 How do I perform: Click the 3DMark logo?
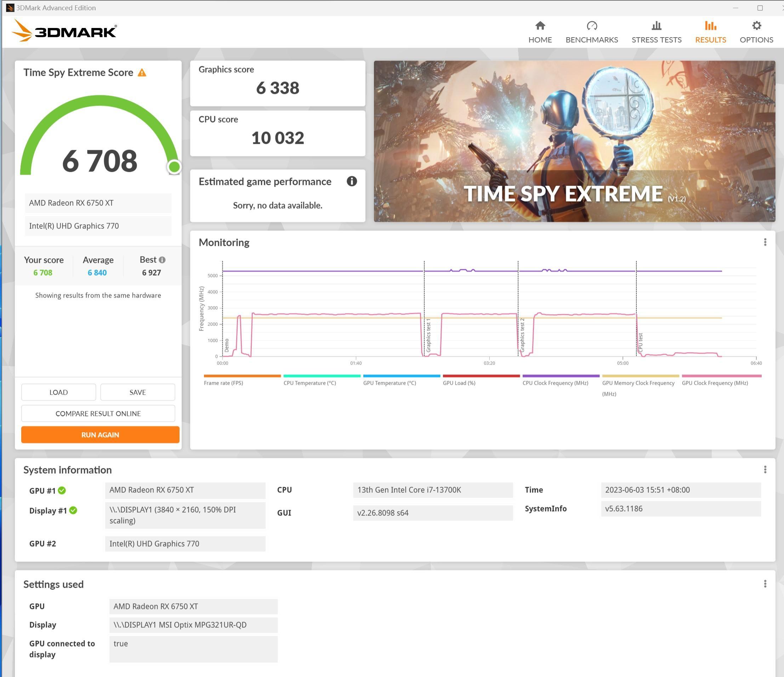click(64, 31)
